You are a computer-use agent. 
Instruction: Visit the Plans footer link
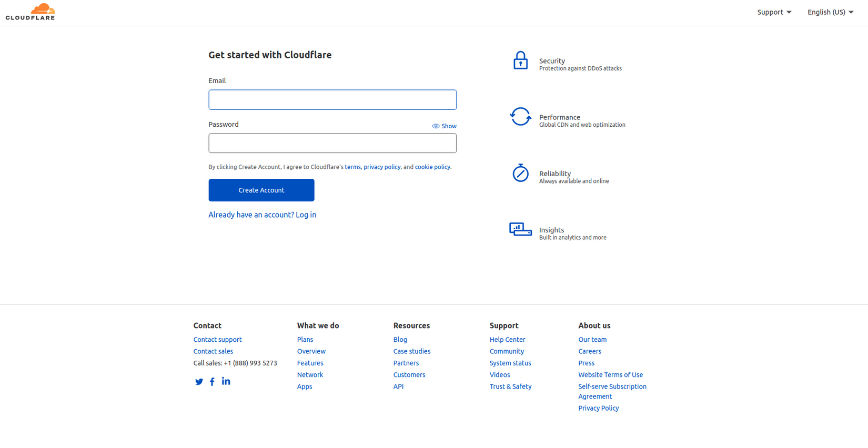pos(305,340)
